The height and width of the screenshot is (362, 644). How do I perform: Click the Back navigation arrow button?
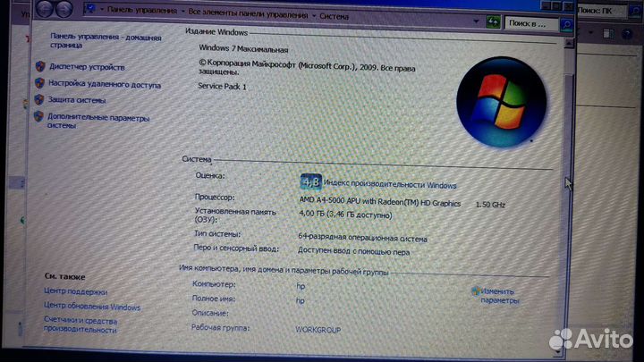click(x=45, y=8)
